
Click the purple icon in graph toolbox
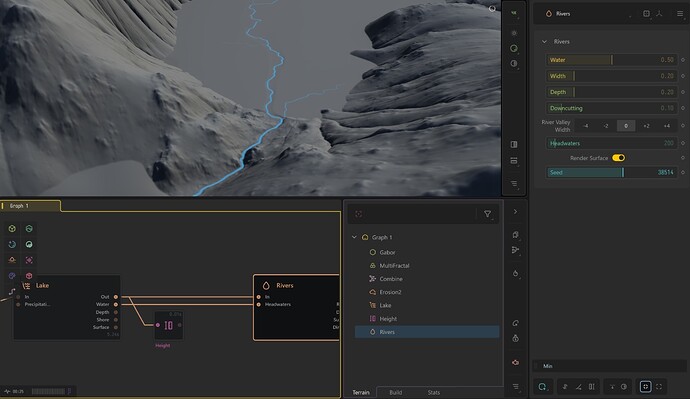[x=12, y=276]
